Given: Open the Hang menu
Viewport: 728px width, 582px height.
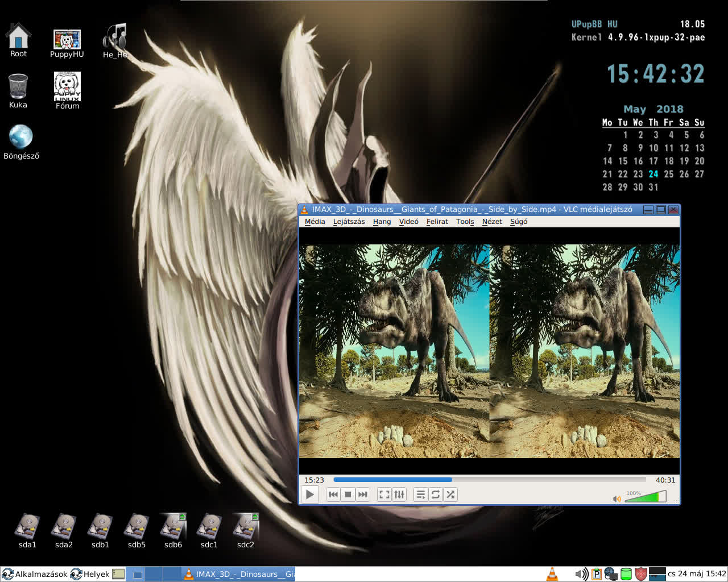Looking at the screenshot, I should tap(382, 222).
